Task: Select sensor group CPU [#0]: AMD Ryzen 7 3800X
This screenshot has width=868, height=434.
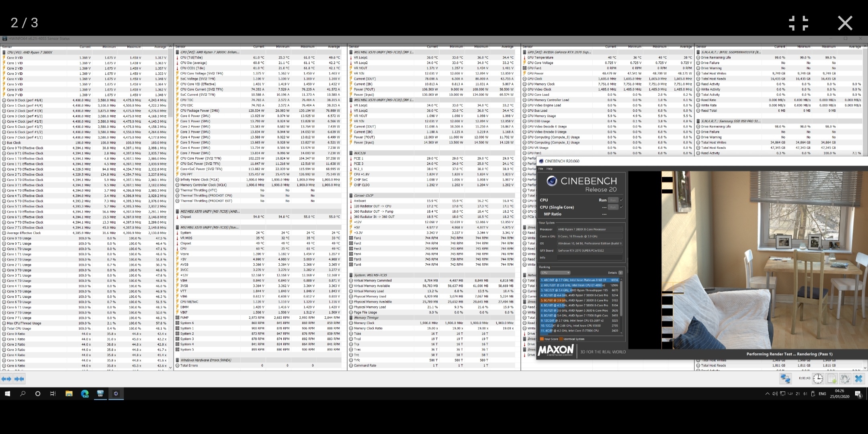Action: (86, 52)
